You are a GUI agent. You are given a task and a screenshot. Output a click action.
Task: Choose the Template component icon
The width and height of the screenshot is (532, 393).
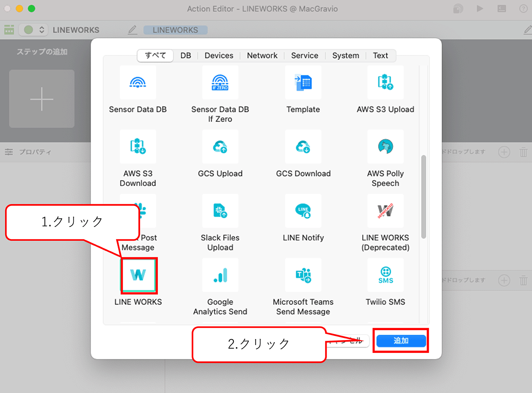(303, 82)
